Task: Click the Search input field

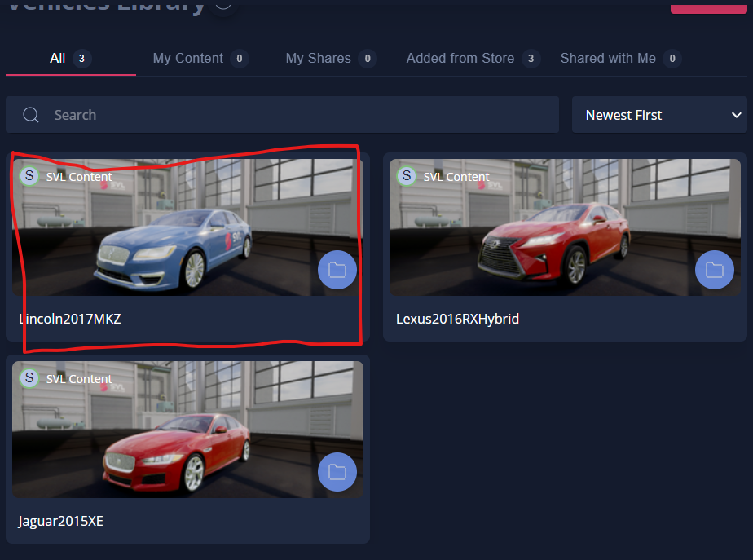Action: coord(282,115)
